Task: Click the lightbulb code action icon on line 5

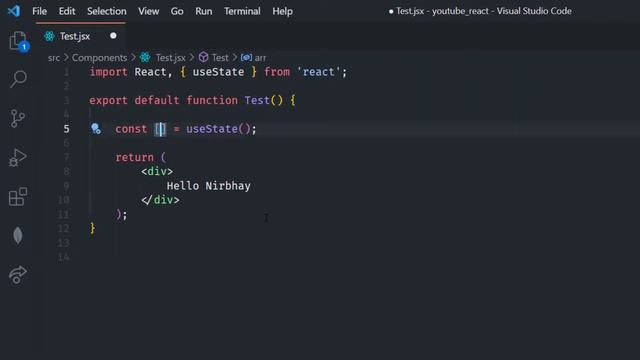Action: click(96, 129)
